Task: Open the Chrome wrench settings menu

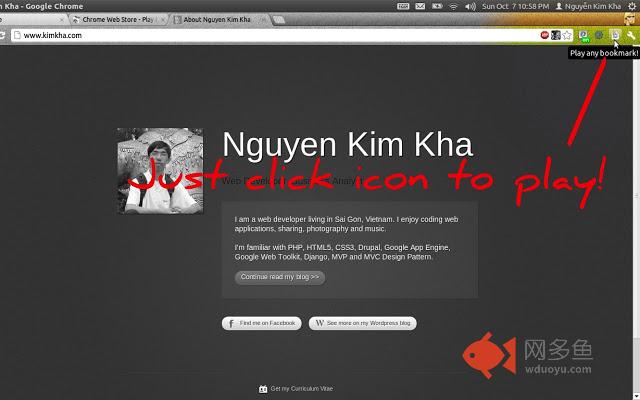Action: [631, 35]
